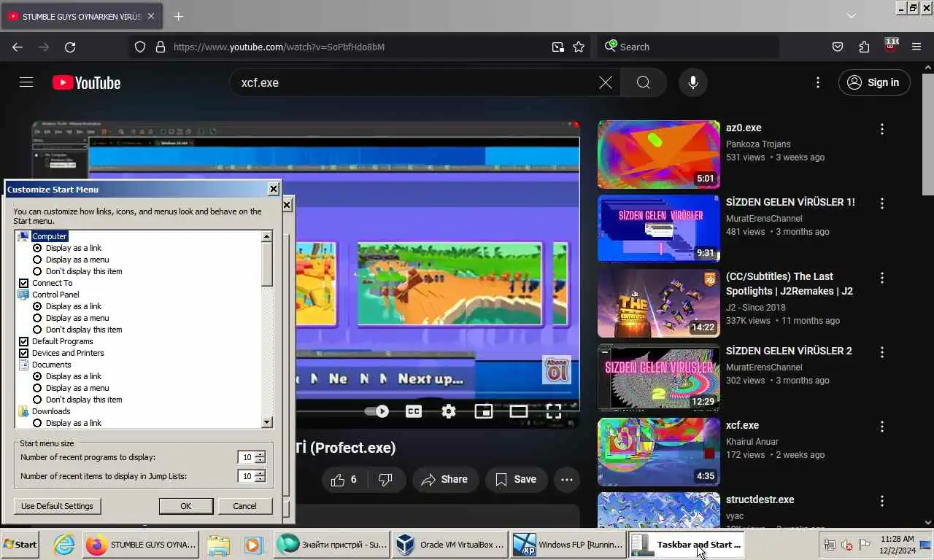Toggle closed captions in player
The width and height of the screenshot is (934, 560).
[414, 411]
